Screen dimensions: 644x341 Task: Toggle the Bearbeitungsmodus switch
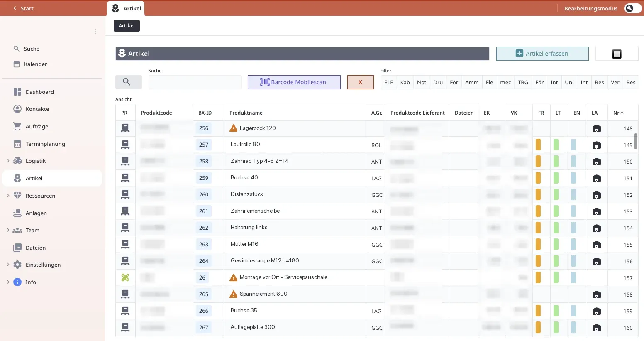(633, 8)
